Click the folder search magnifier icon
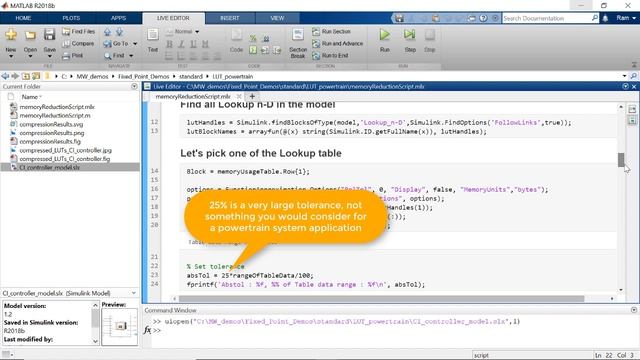This screenshot has height=360, width=640. pos(633,76)
